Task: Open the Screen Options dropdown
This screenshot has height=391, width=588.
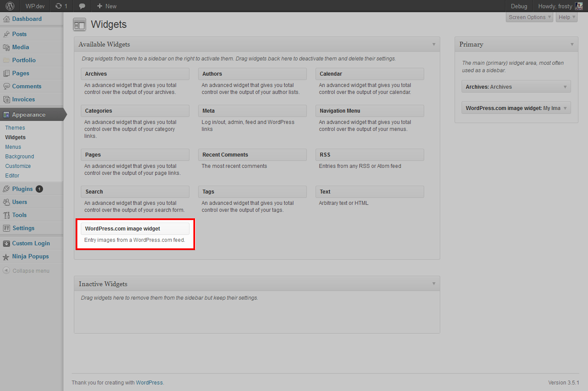Action: point(530,17)
